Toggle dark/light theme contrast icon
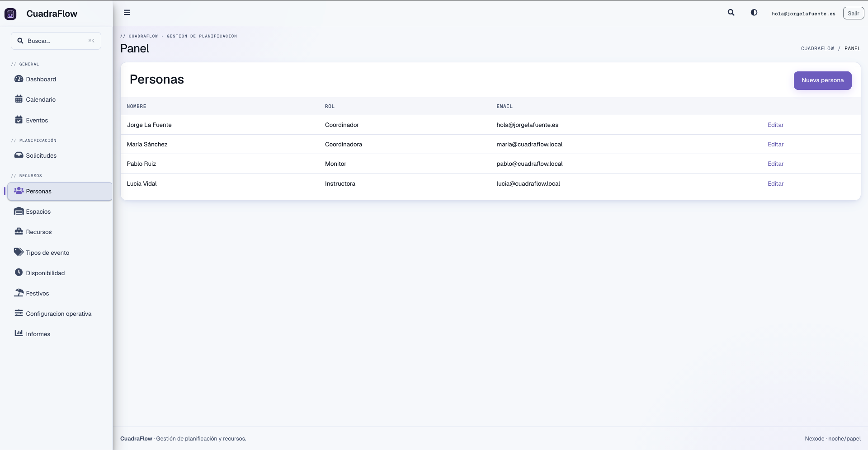Screen dimensions: 868x450 point(754,13)
